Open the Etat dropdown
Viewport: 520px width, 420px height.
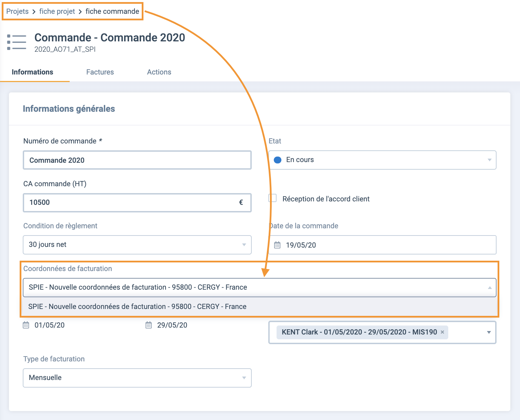[489, 160]
